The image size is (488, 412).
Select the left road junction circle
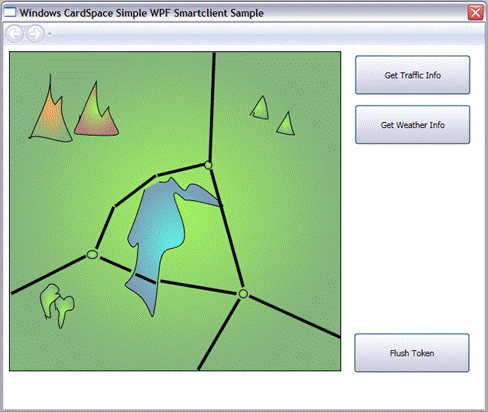pyautogui.click(x=92, y=255)
